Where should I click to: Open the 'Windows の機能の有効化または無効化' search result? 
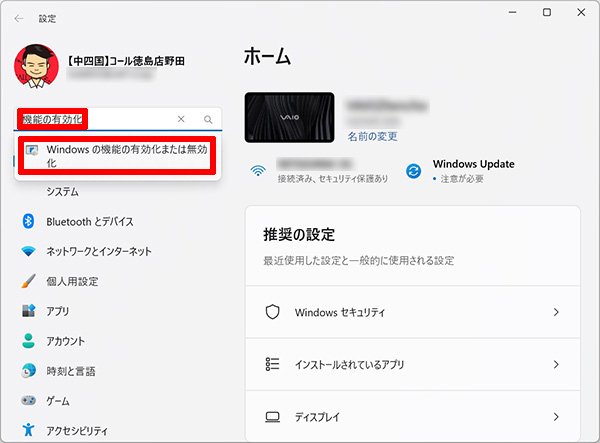point(117,156)
